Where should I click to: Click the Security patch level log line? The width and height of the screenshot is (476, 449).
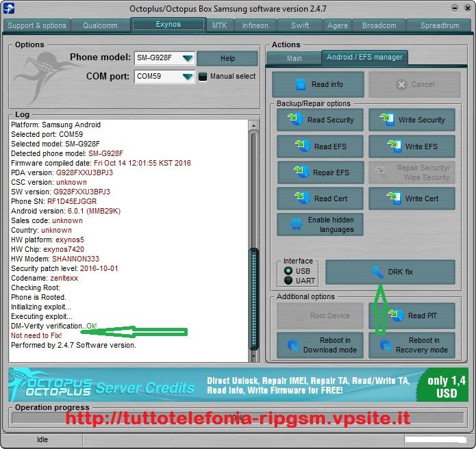(x=64, y=268)
